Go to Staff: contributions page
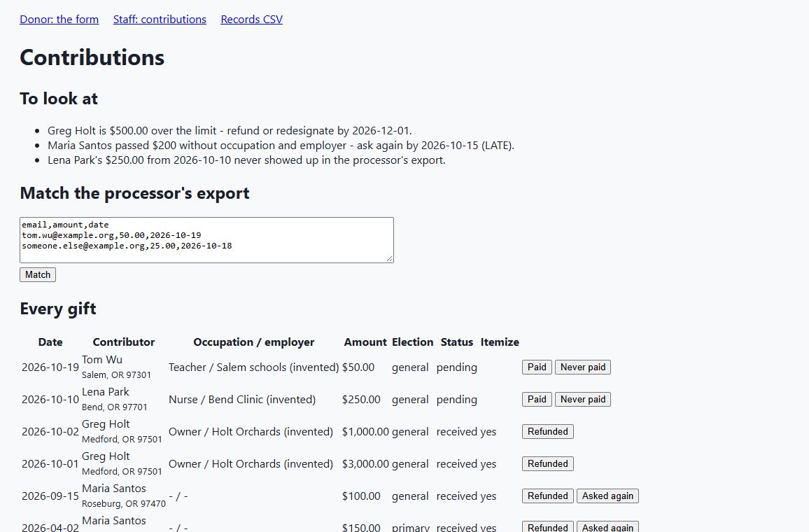This screenshot has height=532, width=809. 160,19
